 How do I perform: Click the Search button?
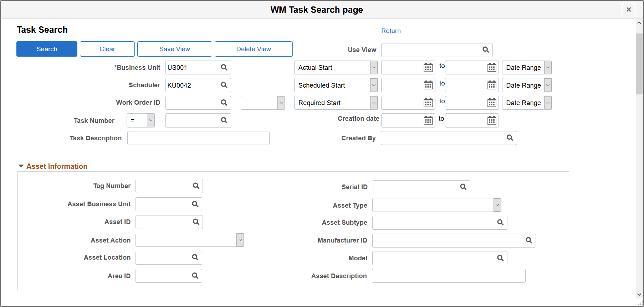tap(47, 49)
